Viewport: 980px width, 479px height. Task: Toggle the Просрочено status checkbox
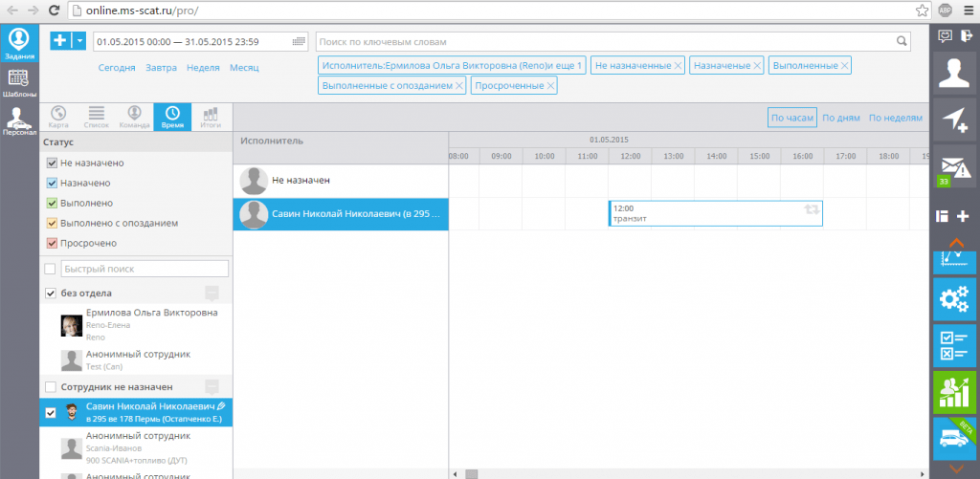pos(52,243)
